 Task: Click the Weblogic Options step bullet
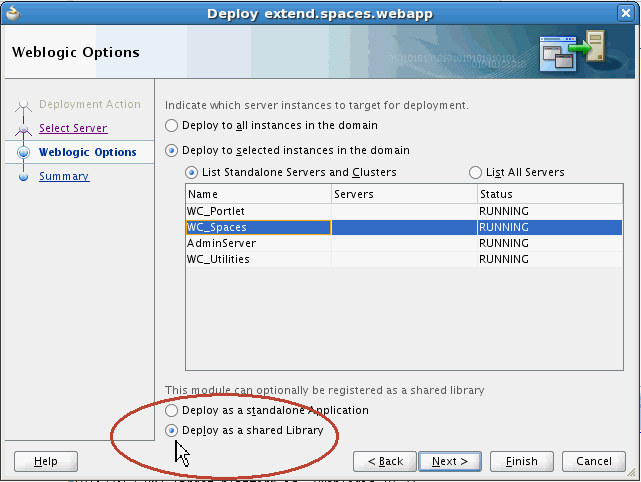24,152
